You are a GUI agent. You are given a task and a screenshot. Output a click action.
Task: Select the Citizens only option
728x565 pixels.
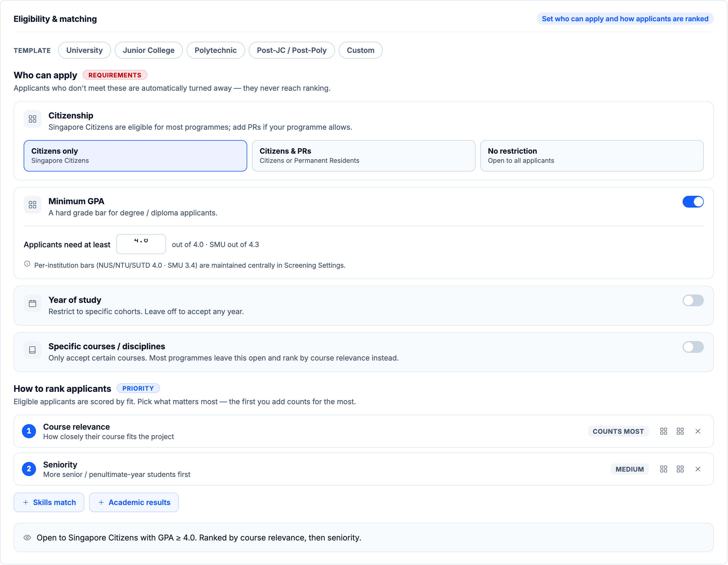(135, 156)
